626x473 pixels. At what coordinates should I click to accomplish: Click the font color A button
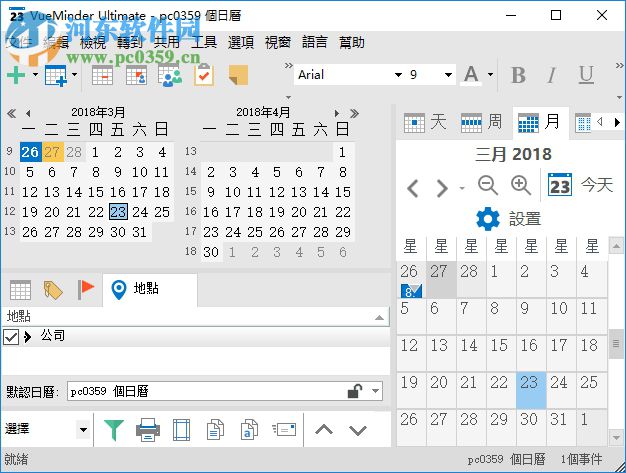(x=471, y=75)
